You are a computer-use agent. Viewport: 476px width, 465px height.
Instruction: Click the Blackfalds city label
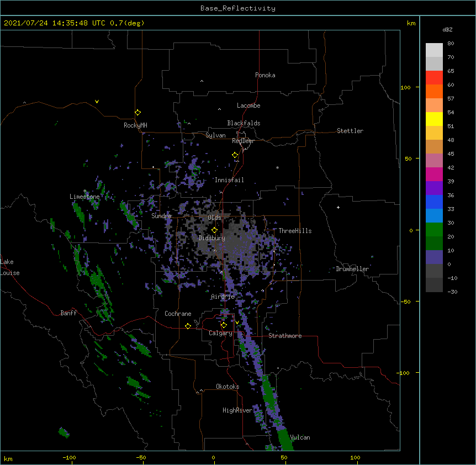click(244, 123)
